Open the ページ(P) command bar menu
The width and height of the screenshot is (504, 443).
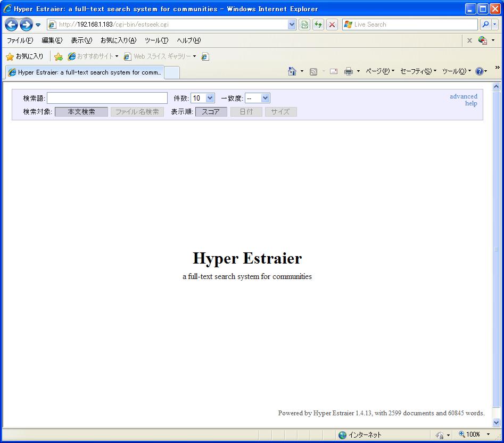pos(380,71)
